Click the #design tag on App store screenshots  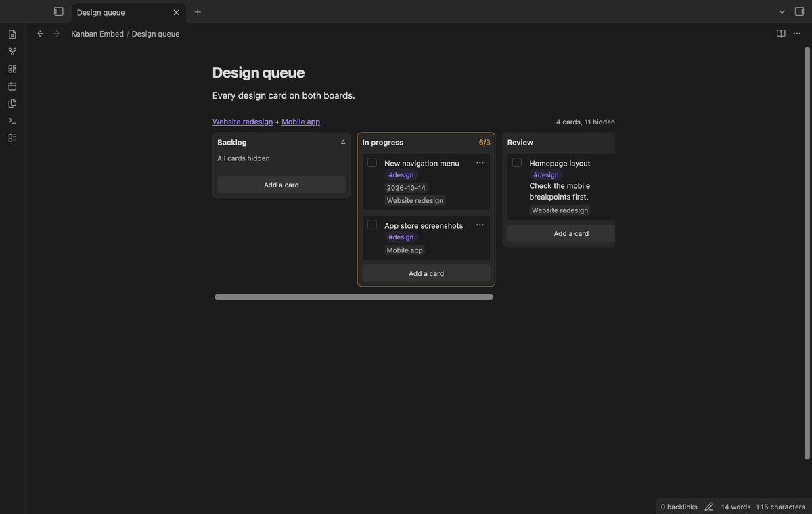pyautogui.click(x=401, y=237)
